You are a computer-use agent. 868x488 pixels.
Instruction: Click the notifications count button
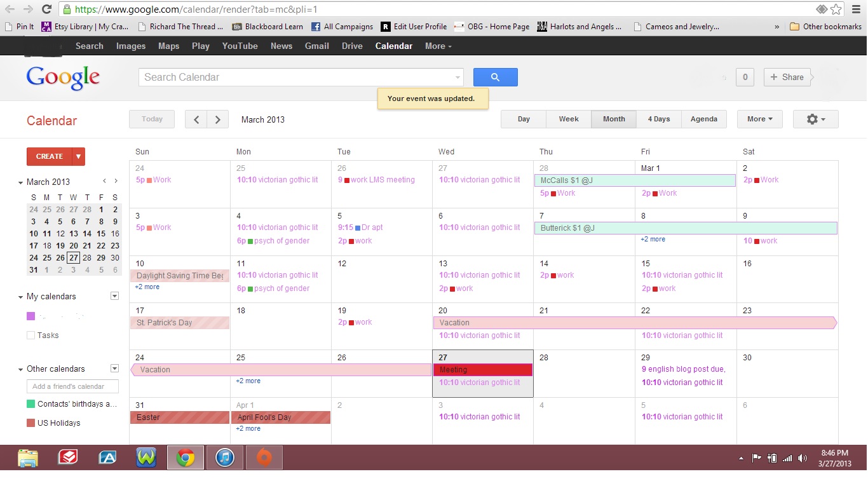(x=745, y=77)
